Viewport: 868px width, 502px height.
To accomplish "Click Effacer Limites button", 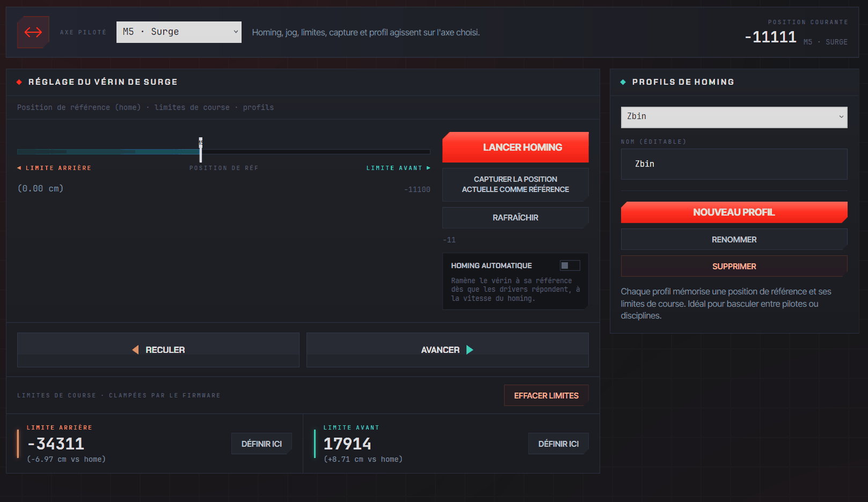I will (546, 395).
